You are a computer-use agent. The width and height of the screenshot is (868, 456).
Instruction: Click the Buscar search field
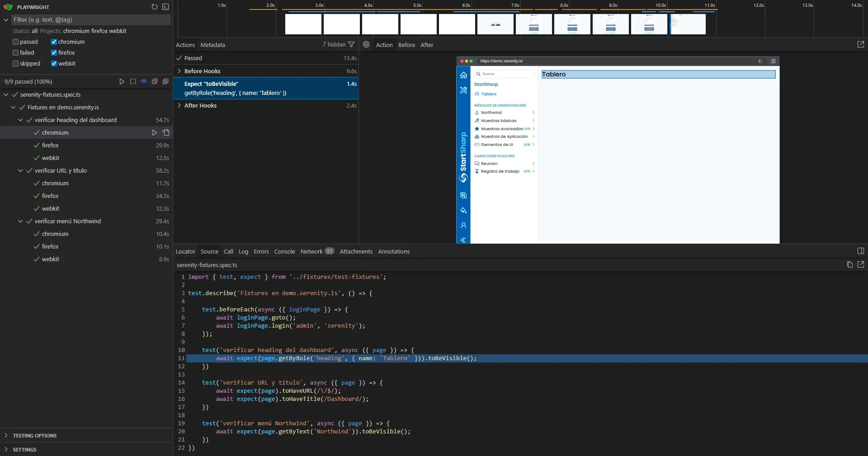tap(504, 74)
